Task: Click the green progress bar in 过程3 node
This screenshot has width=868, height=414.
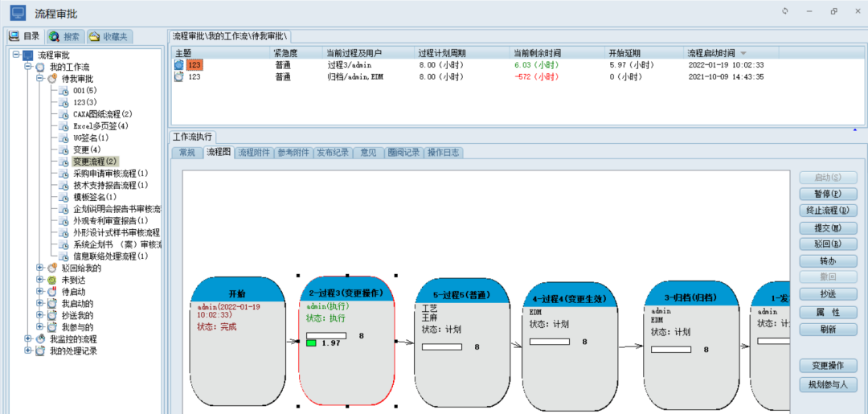Action: coord(310,343)
